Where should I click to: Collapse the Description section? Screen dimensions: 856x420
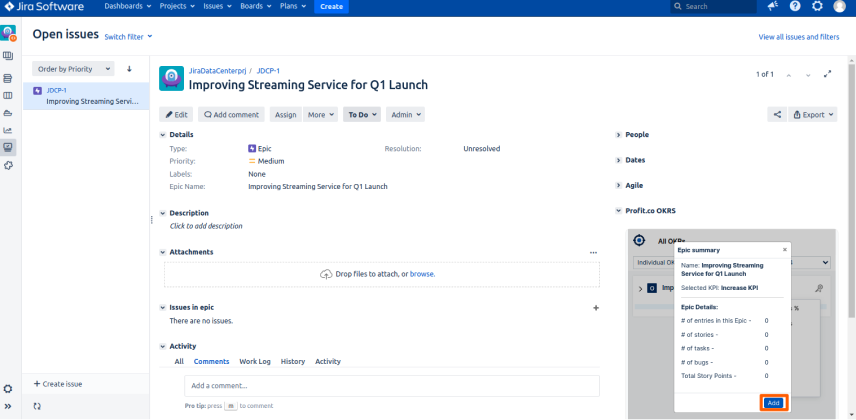(x=162, y=214)
